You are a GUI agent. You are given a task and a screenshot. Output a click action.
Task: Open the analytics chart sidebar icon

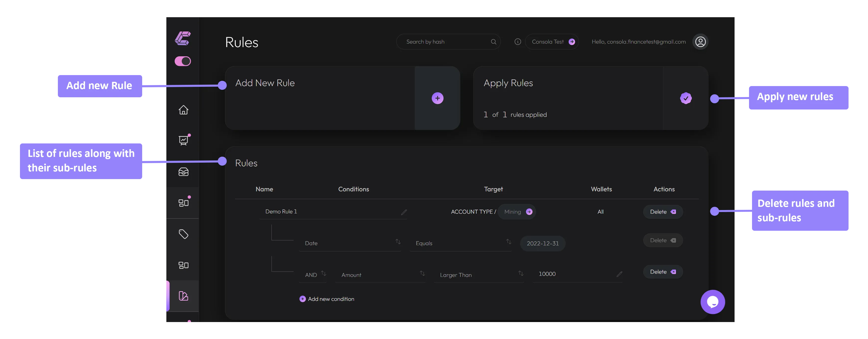click(x=183, y=140)
